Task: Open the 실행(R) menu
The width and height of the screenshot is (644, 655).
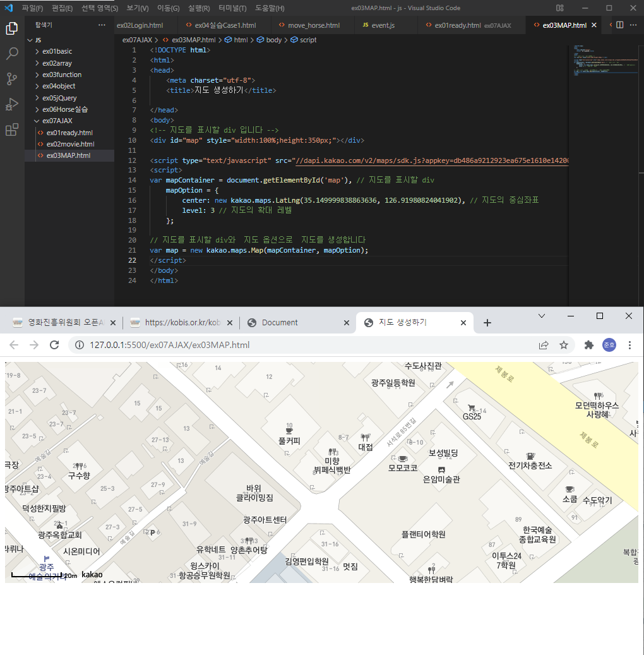Action: pyautogui.click(x=199, y=8)
